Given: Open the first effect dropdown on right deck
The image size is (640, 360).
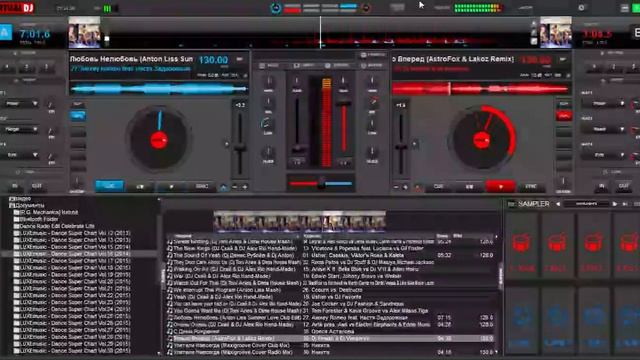Looking at the screenshot, I should [603, 104].
